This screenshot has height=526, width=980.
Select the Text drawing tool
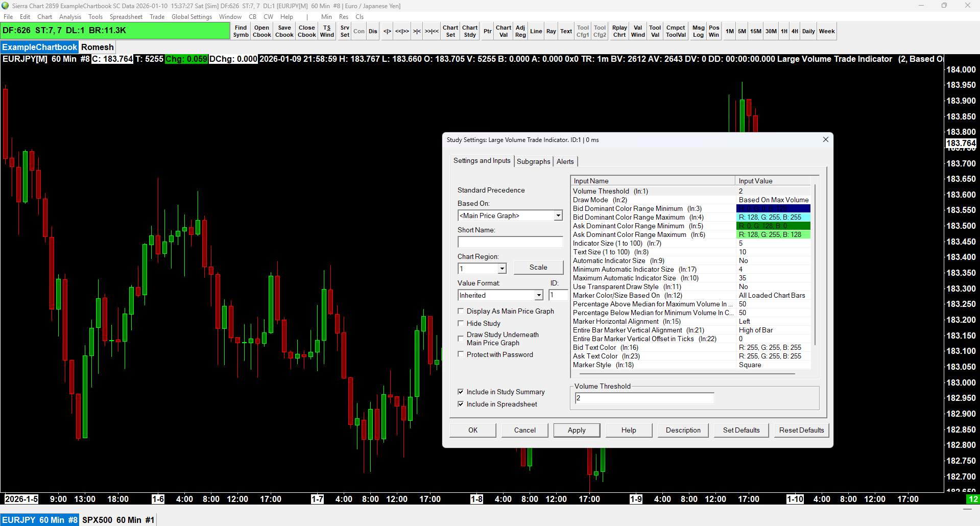(x=566, y=31)
